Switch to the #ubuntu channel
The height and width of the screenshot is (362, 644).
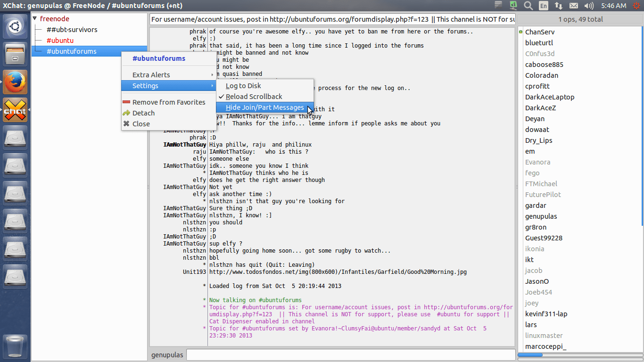[60, 41]
